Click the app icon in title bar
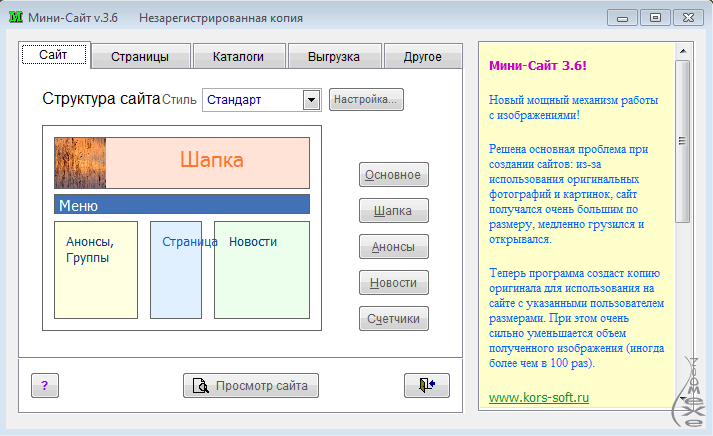 tap(15, 18)
